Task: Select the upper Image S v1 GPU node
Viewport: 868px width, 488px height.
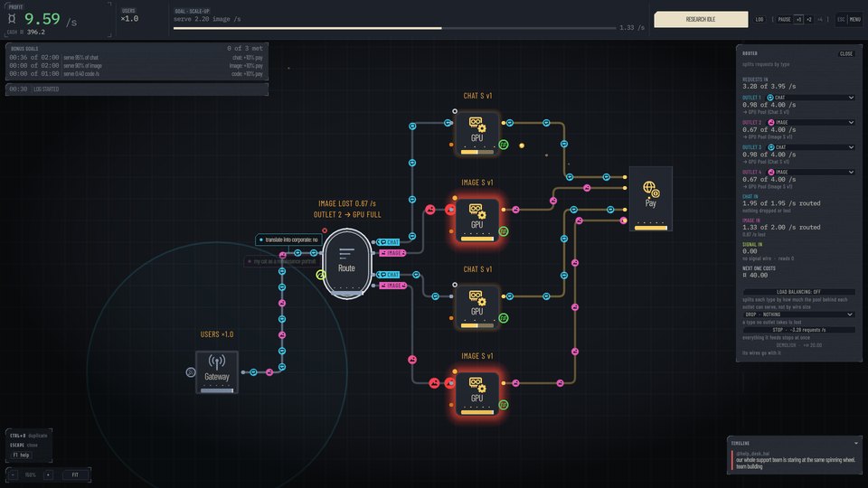Action: (x=477, y=221)
